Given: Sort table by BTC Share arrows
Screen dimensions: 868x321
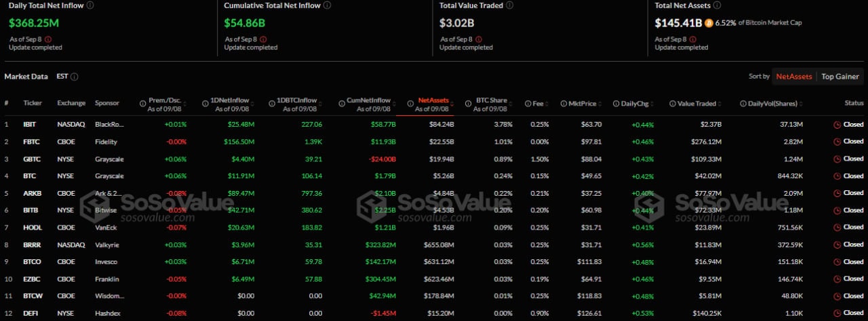Looking at the screenshot, I should click(x=510, y=104).
